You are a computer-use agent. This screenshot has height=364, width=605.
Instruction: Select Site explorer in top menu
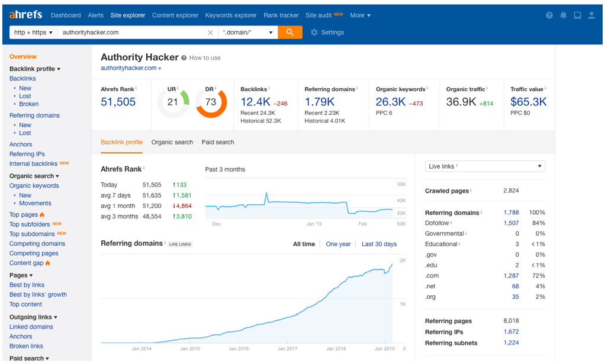[128, 15]
